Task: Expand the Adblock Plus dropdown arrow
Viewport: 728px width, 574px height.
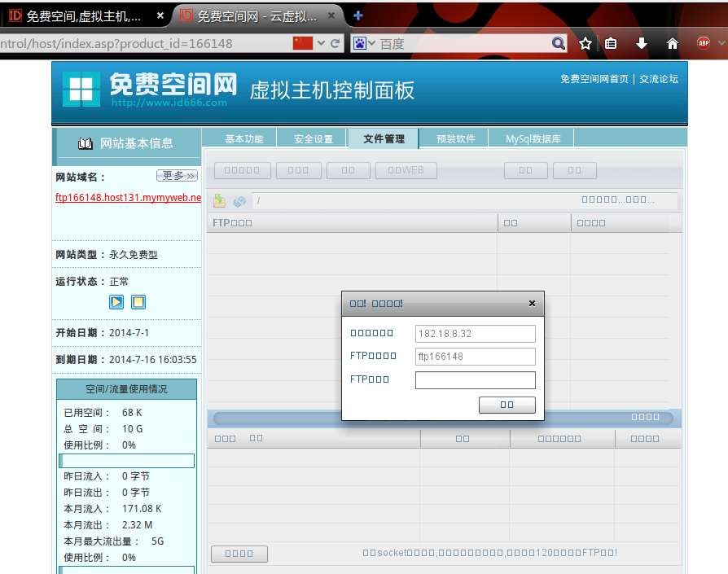Action: (721, 43)
